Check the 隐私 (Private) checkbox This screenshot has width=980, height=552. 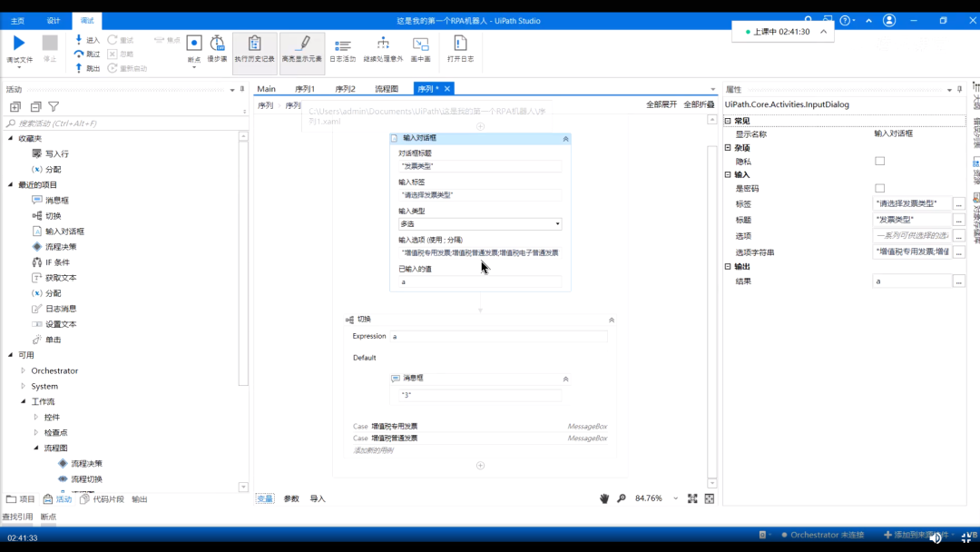[x=879, y=162]
